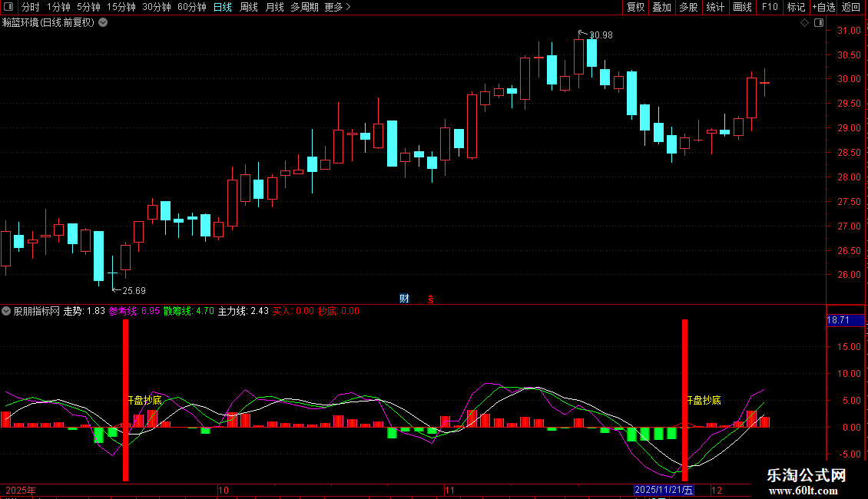Open the 复权 adjustment menu
The width and height of the screenshot is (868, 499).
point(635,7)
